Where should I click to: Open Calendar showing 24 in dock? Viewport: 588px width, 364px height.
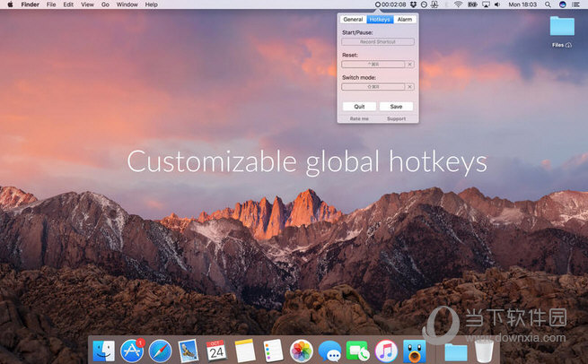click(x=216, y=351)
